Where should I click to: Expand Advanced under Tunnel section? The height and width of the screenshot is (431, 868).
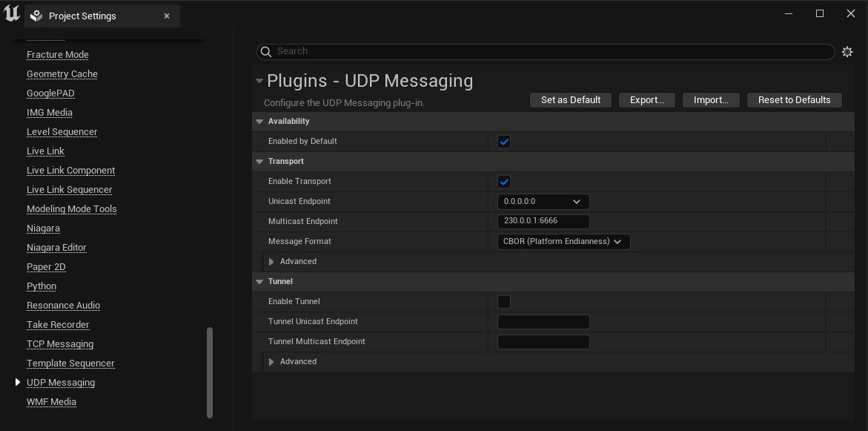[271, 362]
